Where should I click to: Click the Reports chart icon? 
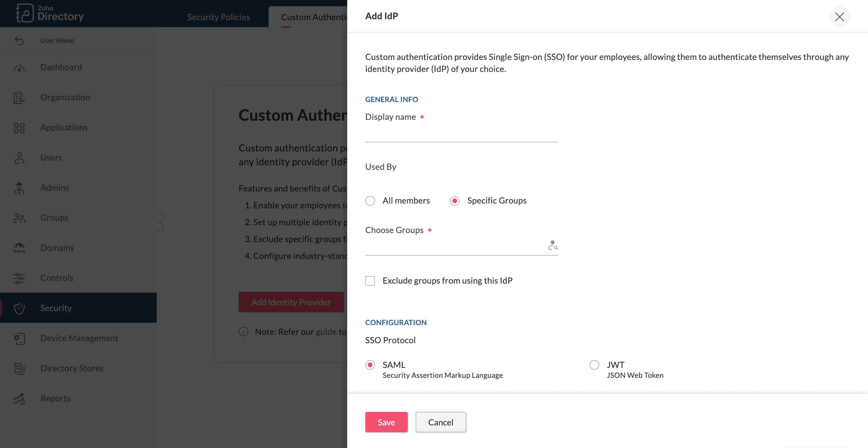[x=19, y=399]
